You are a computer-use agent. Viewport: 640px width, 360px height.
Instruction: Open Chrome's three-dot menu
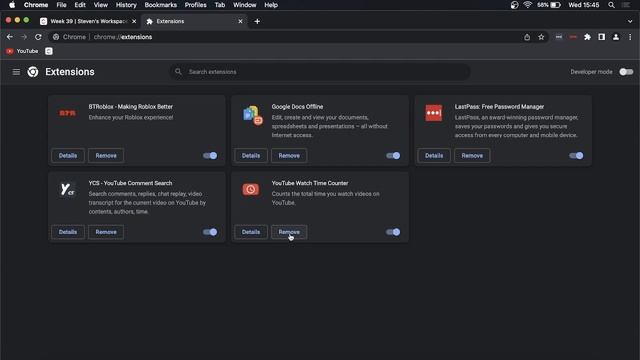tap(630, 37)
